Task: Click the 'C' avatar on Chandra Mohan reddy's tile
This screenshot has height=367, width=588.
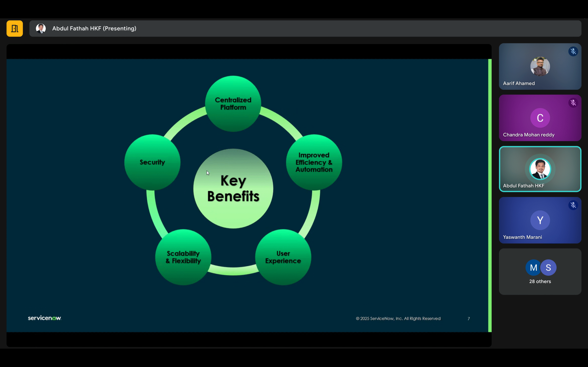Action: point(540,118)
